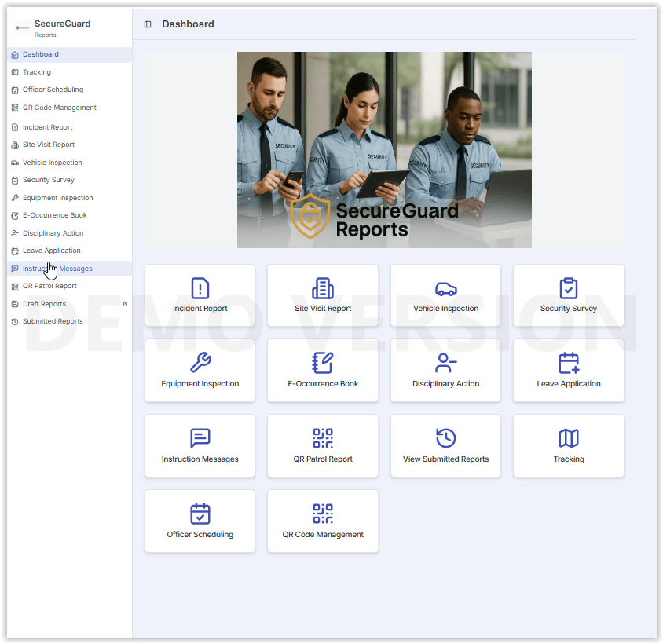Click the Site Visit Report card building icon

click(323, 288)
